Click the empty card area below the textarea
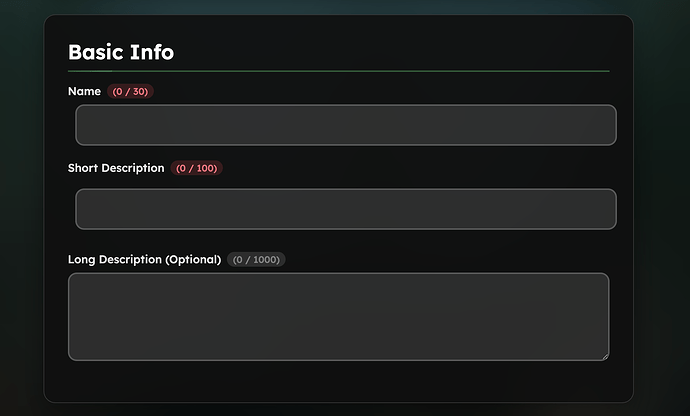This screenshot has width=690, height=416. (x=338, y=381)
